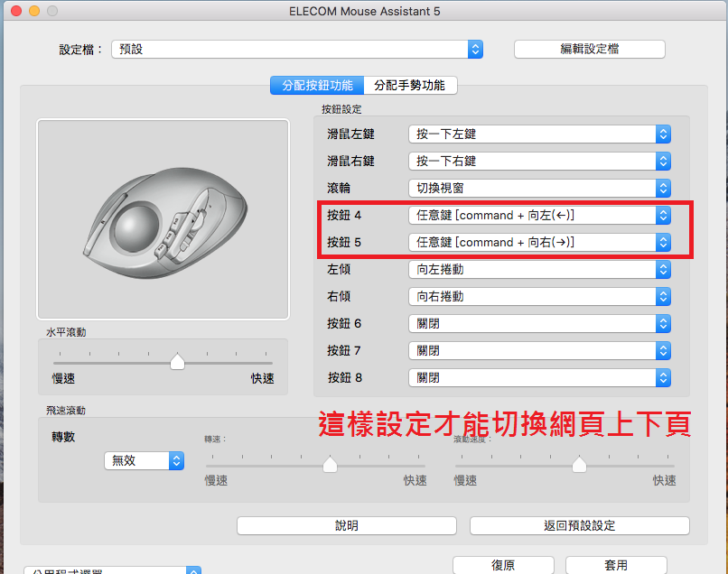Click the 按鈕 7 row label

(344, 351)
